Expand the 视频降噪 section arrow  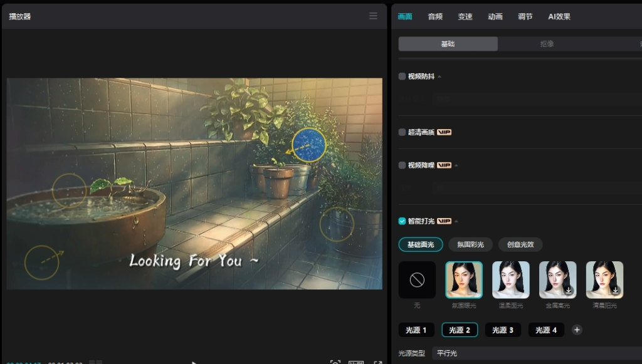coord(457,165)
